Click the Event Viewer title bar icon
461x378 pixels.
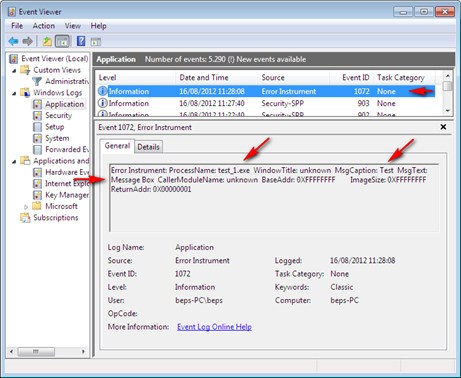(x=12, y=12)
